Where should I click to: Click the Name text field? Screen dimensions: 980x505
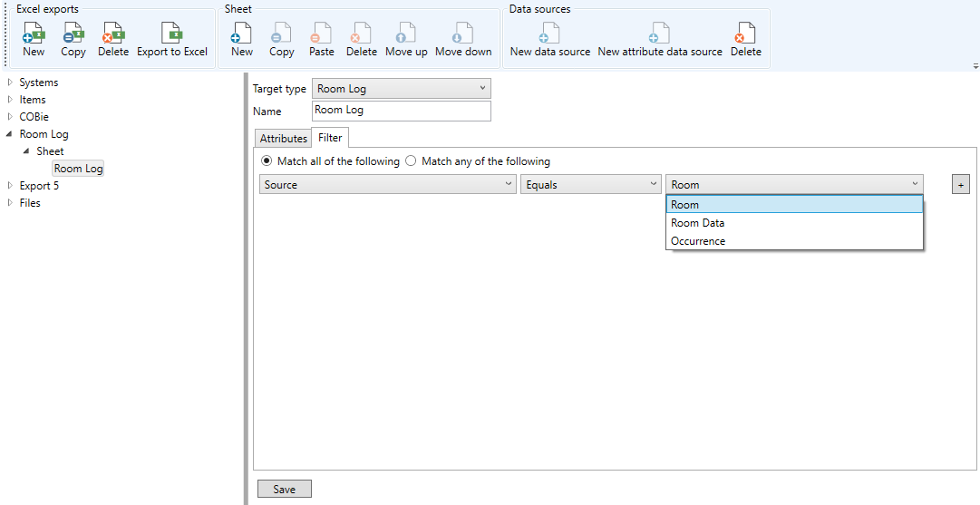401,111
